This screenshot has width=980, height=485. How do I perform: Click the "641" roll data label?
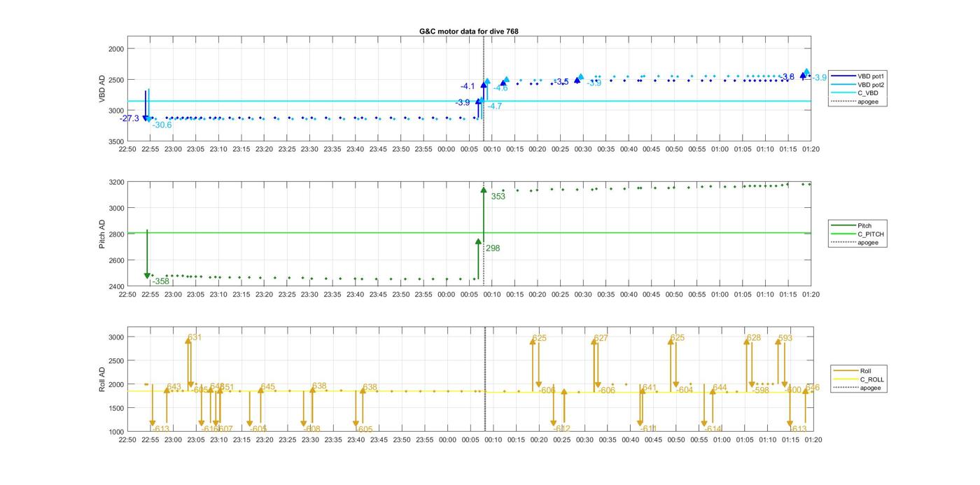[650, 388]
